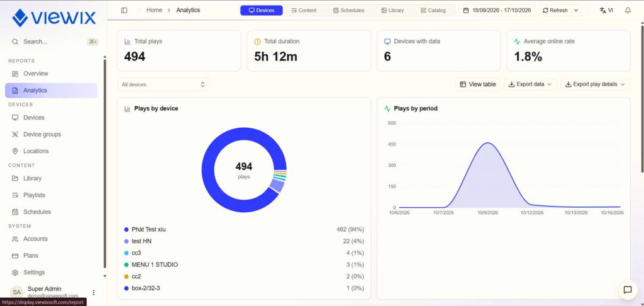644x306 pixels.
Task: Open the Export data dropdown
Action: click(530, 84)
